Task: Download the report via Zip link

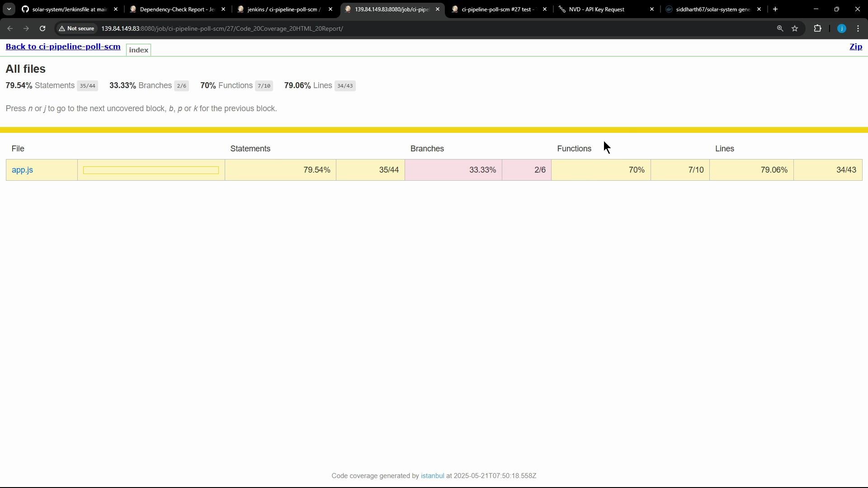Action: click(x=856, y=47)
